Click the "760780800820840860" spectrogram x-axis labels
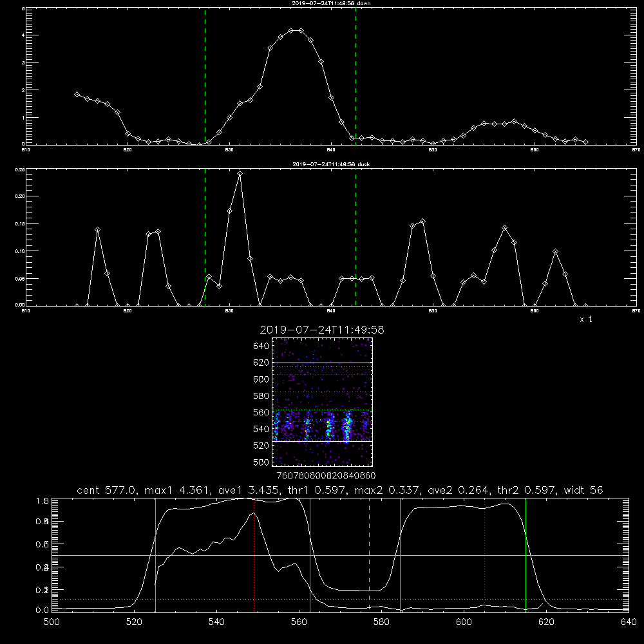 pos(326,475)
